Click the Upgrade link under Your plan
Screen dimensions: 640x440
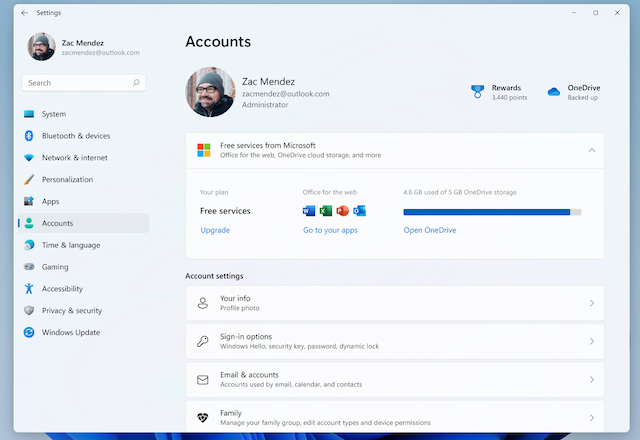click(x=215, y=230)
